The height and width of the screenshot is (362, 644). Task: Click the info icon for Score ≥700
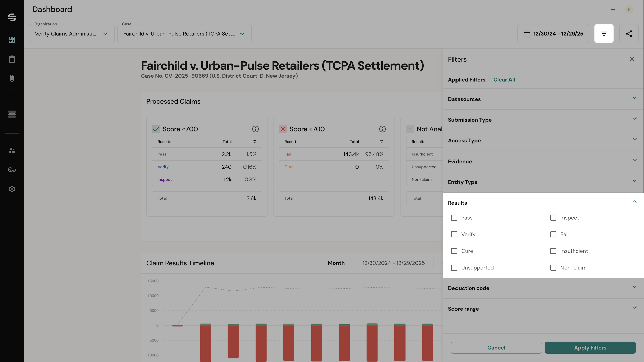pyautogui.click(x=255, y=129)
